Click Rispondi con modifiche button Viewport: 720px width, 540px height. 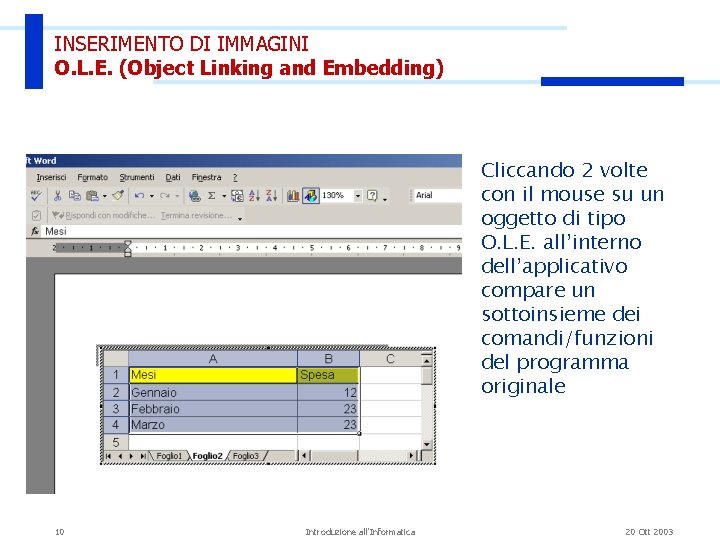(104, 215)
